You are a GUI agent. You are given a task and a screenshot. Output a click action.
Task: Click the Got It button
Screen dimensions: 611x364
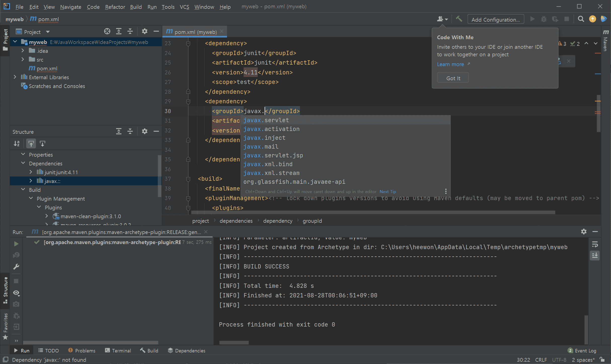453,78
